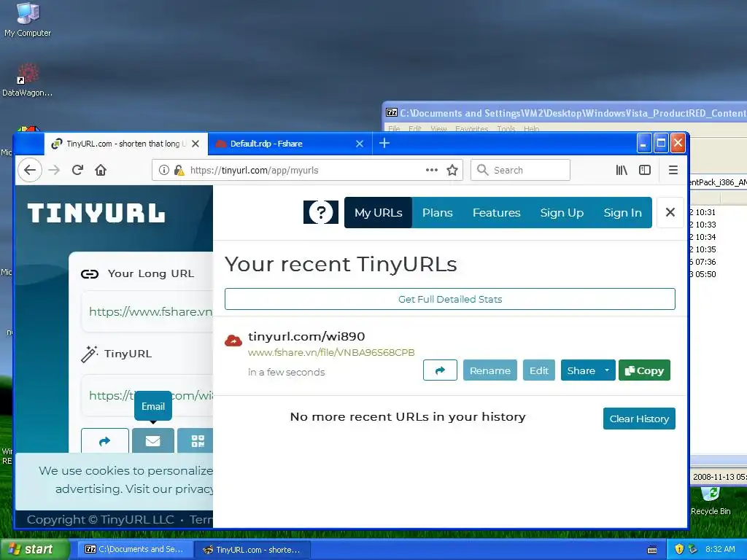Open the My URLs nav item

[x=379, y=212]
